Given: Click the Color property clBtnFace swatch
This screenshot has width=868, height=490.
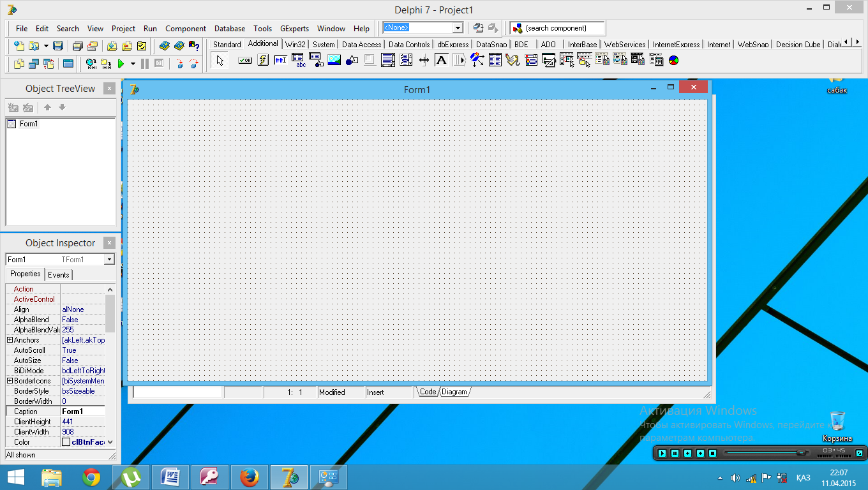Looking at the screenshot, I should [x=66, y=442].
